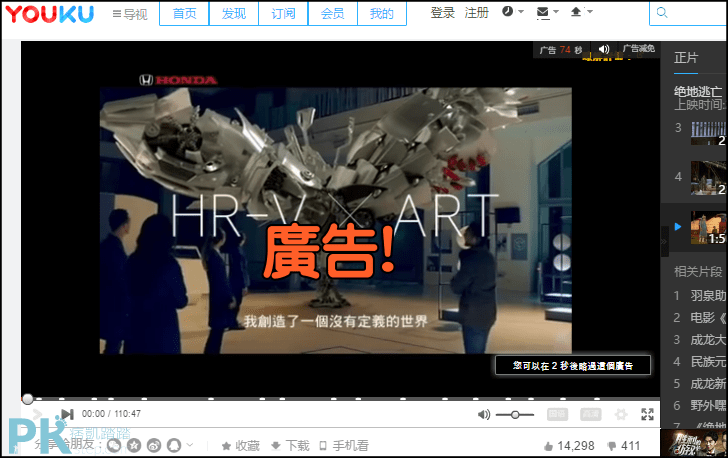728x458 pixels.
Task: Expand the arrow next to history clock
Action: 521,12
